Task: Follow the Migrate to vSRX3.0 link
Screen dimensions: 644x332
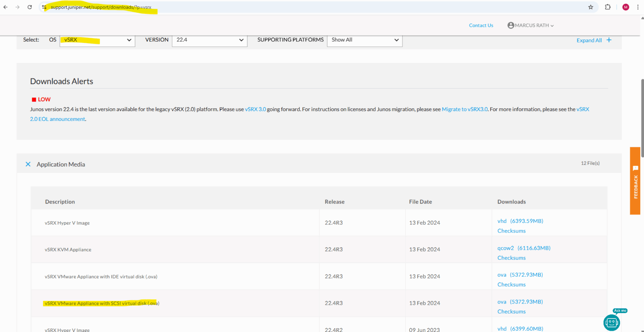Action: tap(465, 109)
